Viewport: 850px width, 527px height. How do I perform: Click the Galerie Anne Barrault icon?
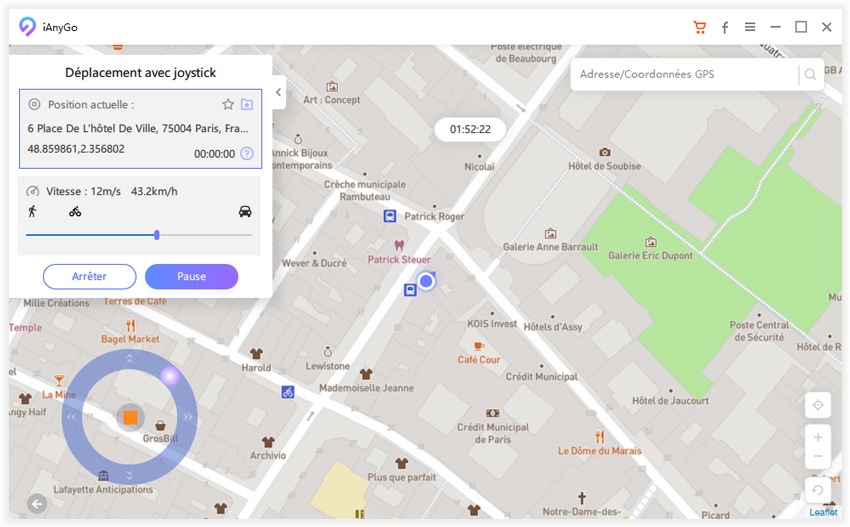(551, 233)
